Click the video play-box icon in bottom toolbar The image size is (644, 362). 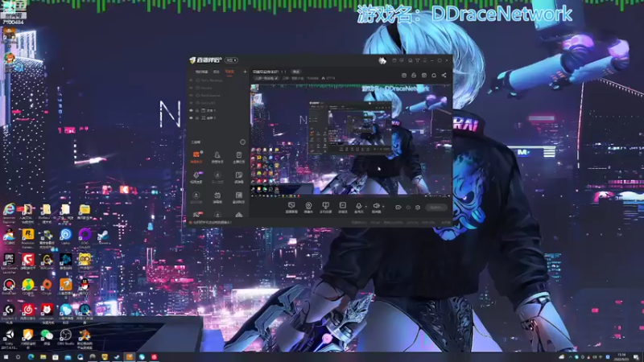(343, 205)
